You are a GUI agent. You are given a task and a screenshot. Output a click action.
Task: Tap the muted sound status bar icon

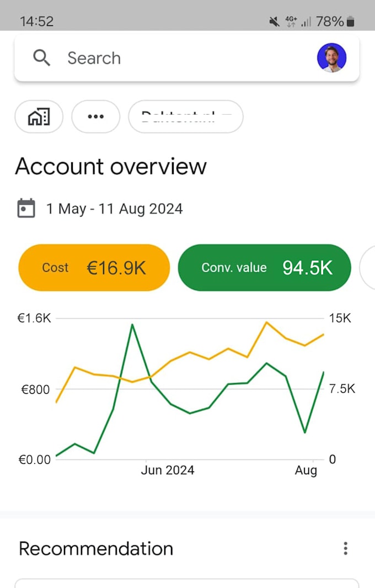[x=274, y=22]
